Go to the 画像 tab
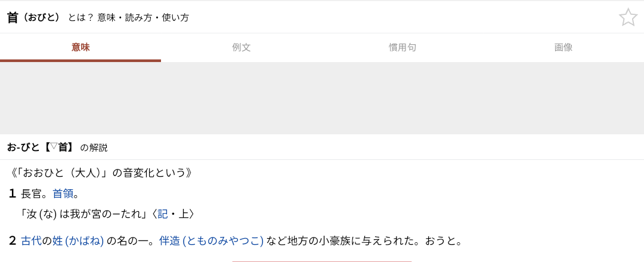The width and height of the screenshot is (644, 262). (x=563, y=47)
